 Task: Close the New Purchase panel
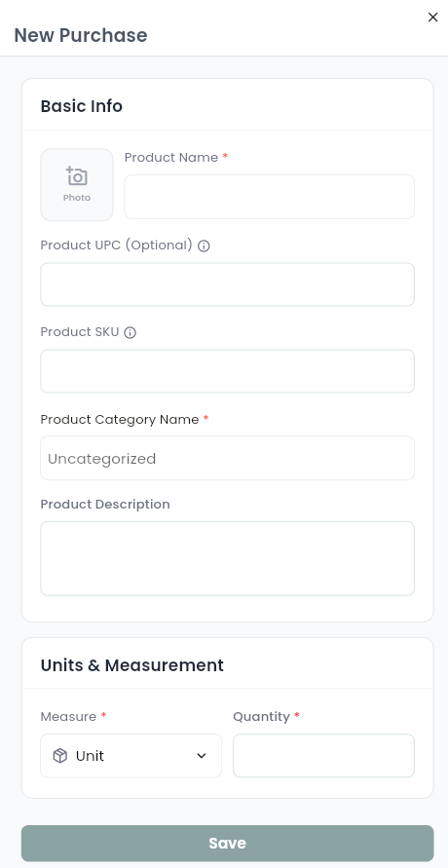pyautogui.click(x=432, y=18)
